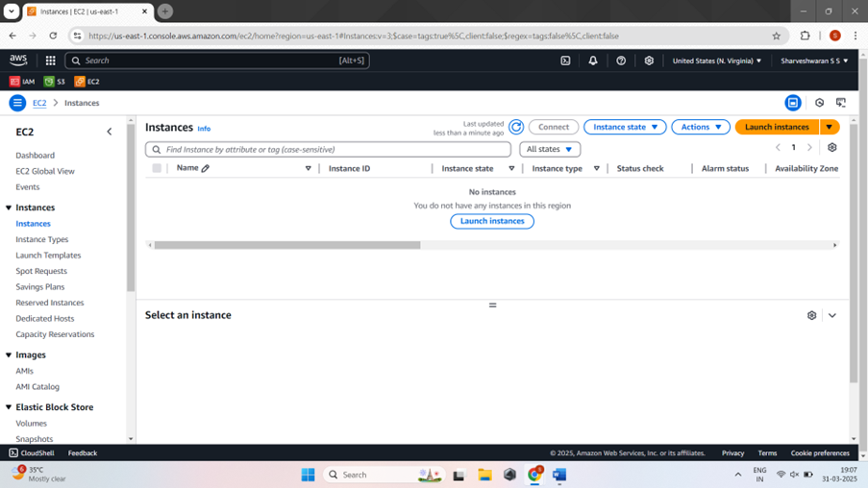Open the EC2 shortcut in favorites bar
The width and height of the screenshot is (868, 488).
click(x=87, y=82)
